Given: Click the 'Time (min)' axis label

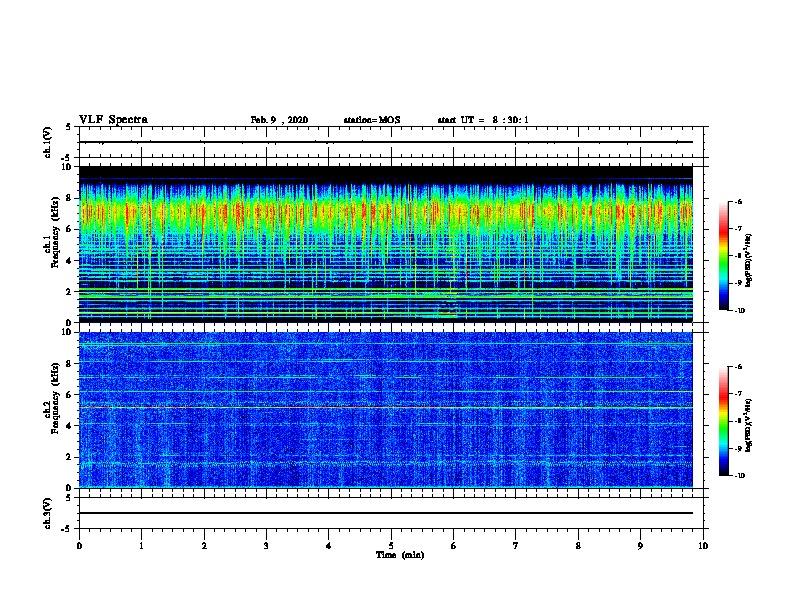Looking at the screenshot, I should click(x=400, y=555).
